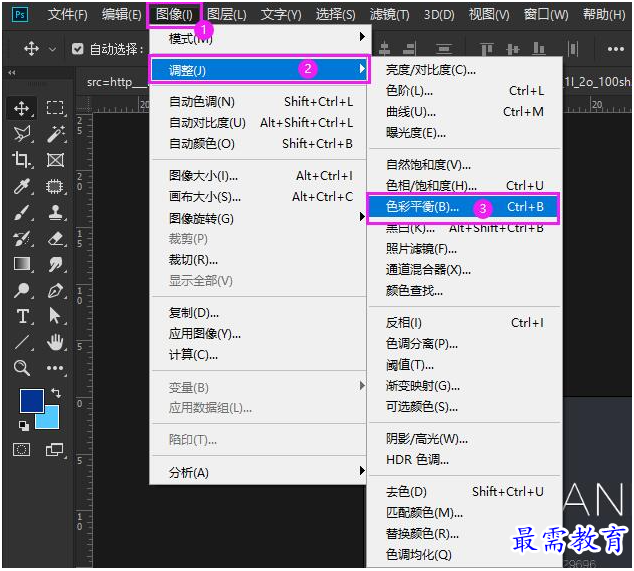Choose 自动色调(N) command
The width and height of the screenshot is (634, 571).
pos(259,102)
